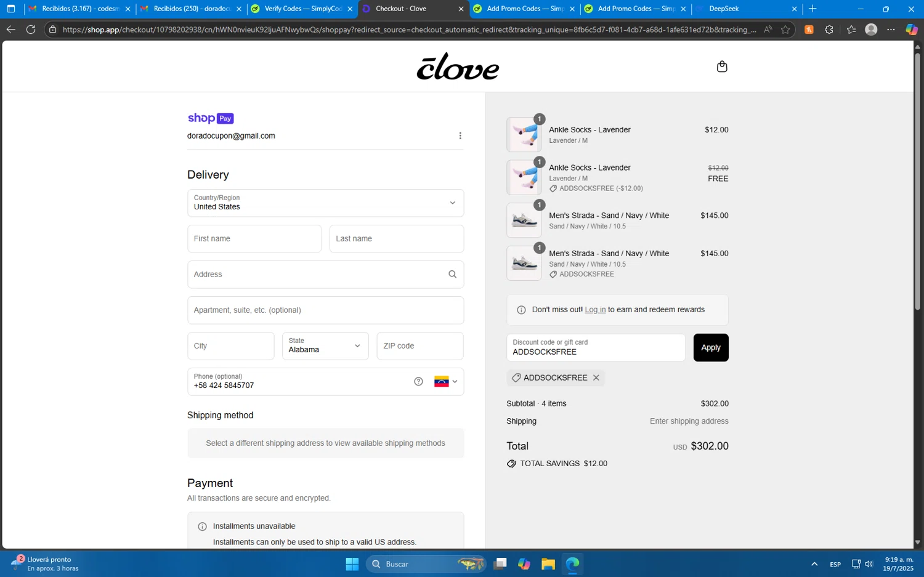Image resolution: width=924 pixels, height=577 pixels.
Task: Click the ZIP code field
Action: point(420,346)
